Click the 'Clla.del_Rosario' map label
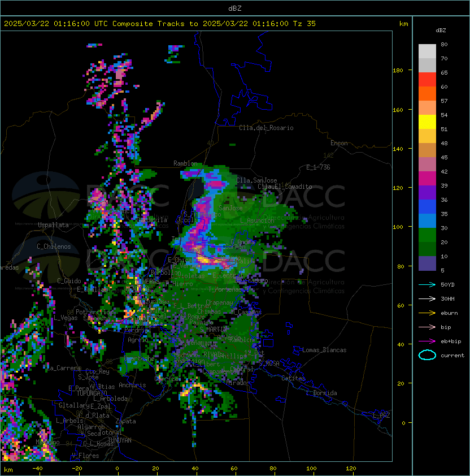Image resolution: width=470 pixels, height=476 pixels. [x=266, y=128]
